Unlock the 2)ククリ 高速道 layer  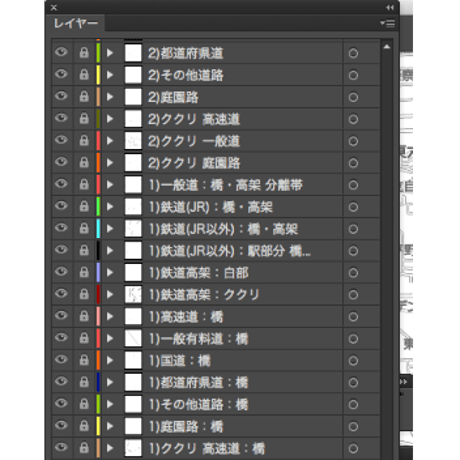coord(84,119)
